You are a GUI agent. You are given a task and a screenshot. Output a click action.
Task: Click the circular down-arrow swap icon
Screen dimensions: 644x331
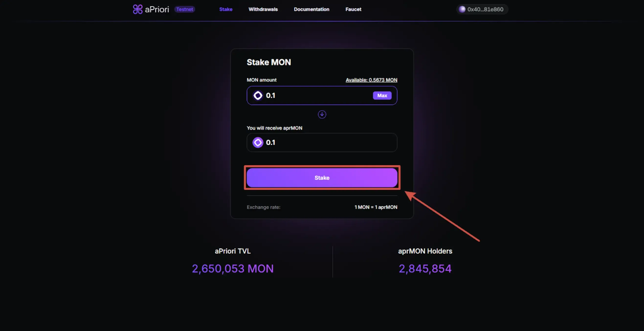point(322,114)
